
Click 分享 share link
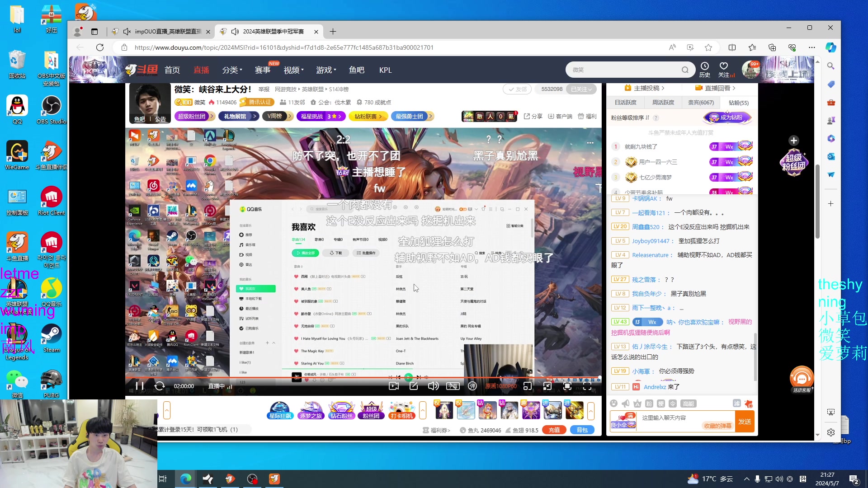(533, 117)
